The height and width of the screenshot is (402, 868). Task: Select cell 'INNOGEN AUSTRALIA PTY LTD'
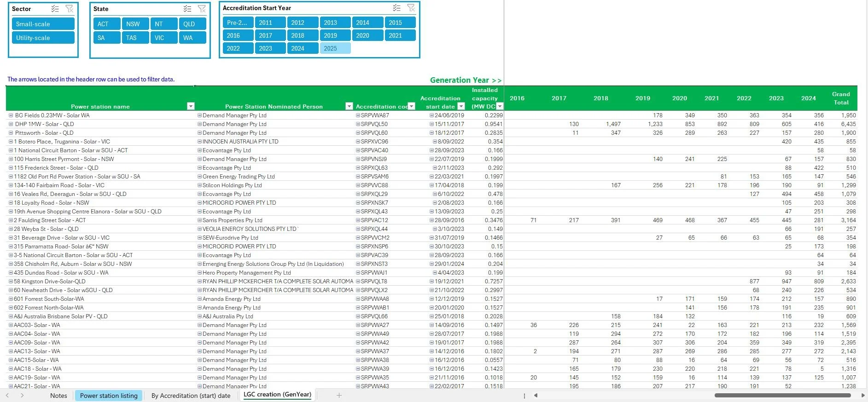tap(240, 142)
